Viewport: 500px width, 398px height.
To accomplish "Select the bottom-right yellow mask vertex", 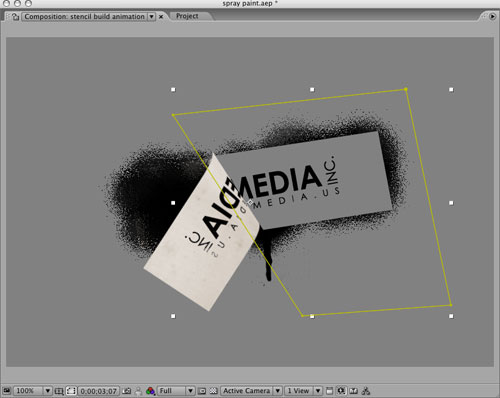I will point(451,305).
